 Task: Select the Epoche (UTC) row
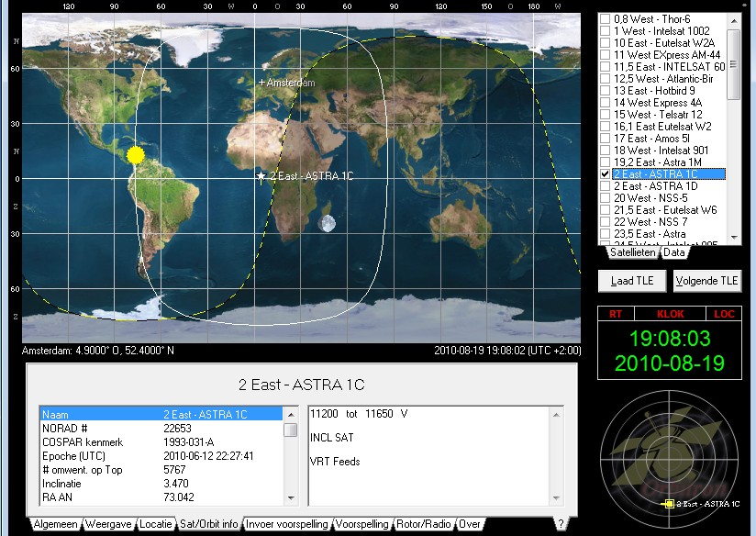161,456
